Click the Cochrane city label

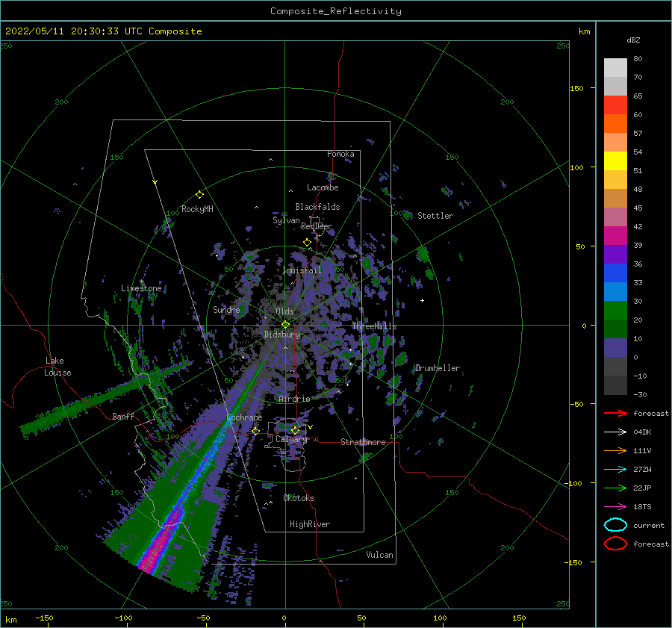pos(244,417)
